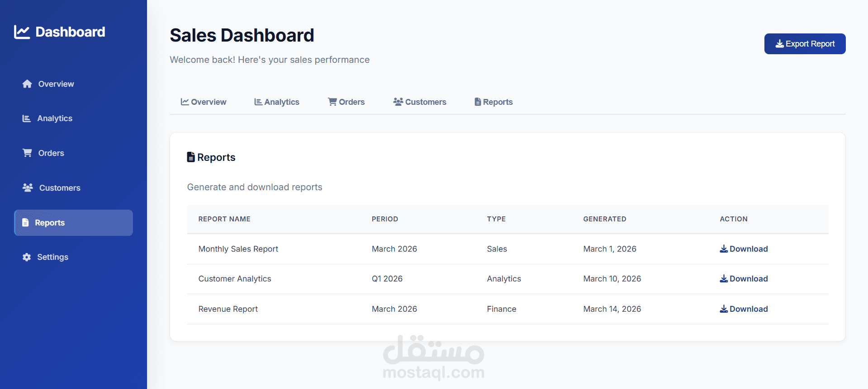Open Settings via the sidebar gear icon
The width and height of the screenshot is (868, 389).
[27, 257]
